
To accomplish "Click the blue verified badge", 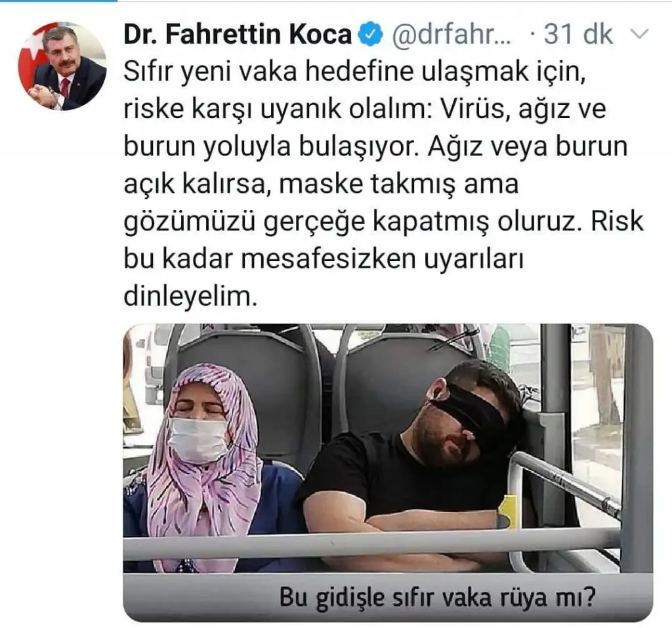I will tap(371, 35).
